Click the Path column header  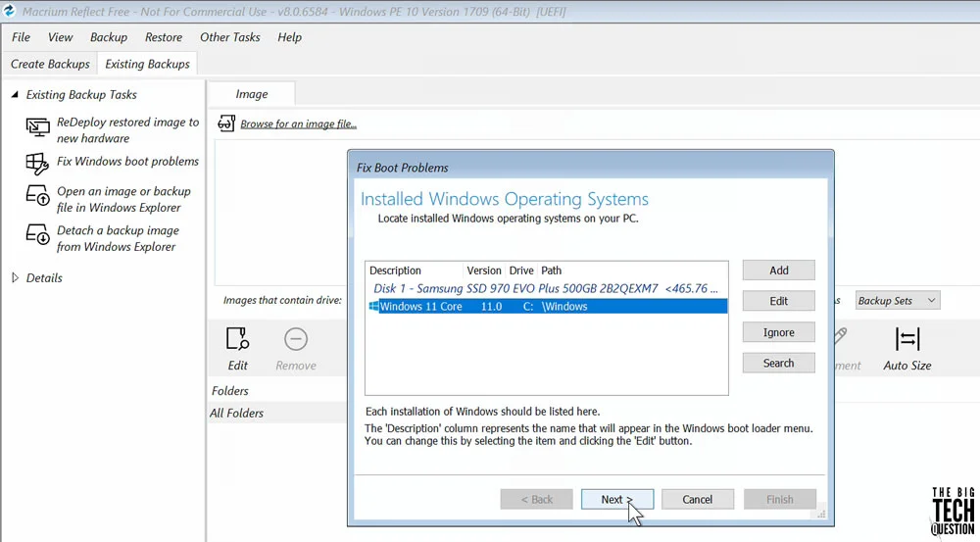tap(551, 271)
